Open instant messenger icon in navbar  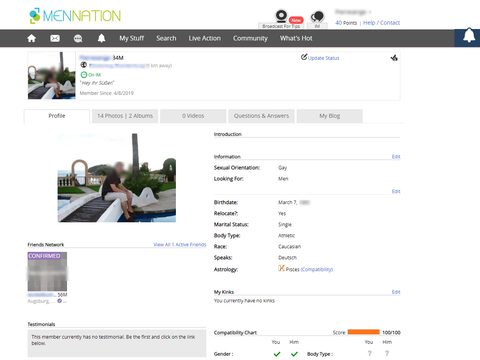[x=78, y=38]
